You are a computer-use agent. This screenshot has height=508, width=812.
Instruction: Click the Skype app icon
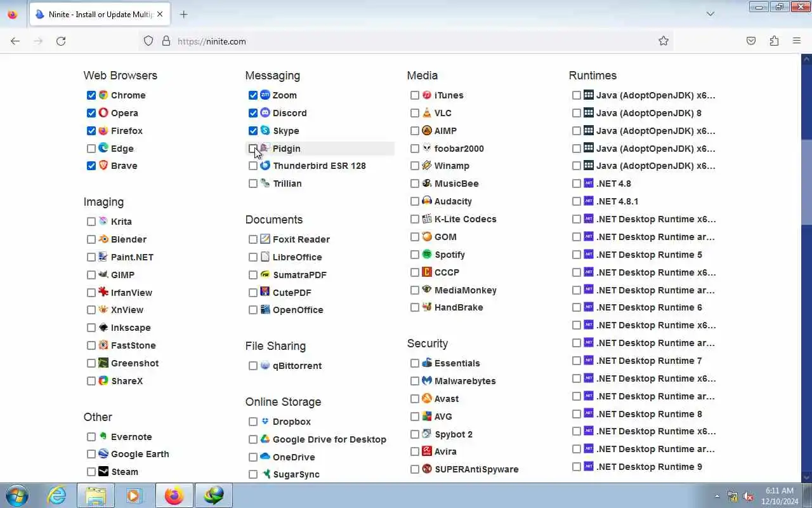(265, 130)
